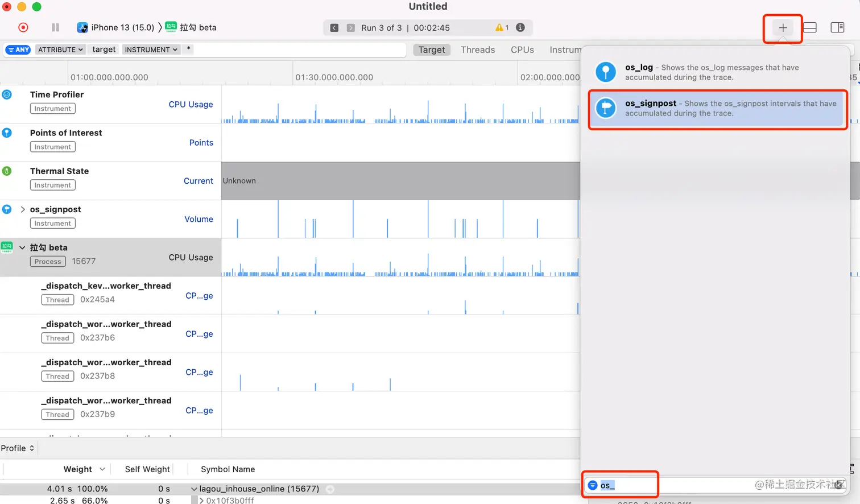
Task: Select the Target tab
Action: 432,49
